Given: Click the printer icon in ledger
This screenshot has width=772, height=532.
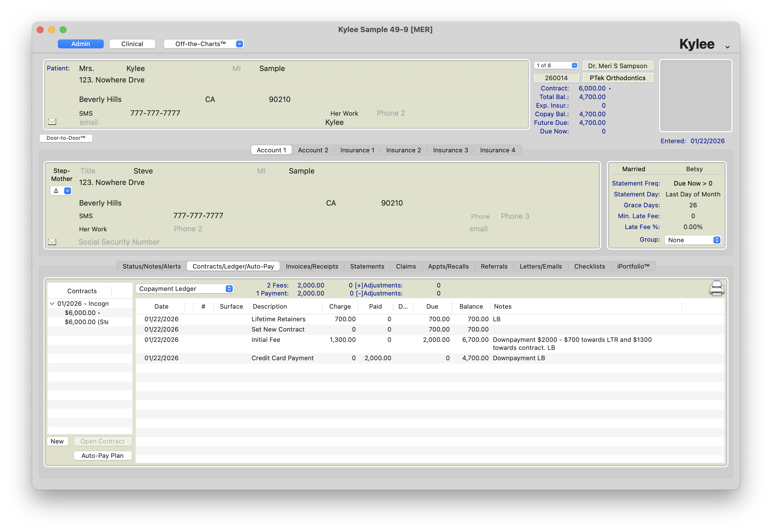Looking at the screenshot, I should click(x=716, y=288).
